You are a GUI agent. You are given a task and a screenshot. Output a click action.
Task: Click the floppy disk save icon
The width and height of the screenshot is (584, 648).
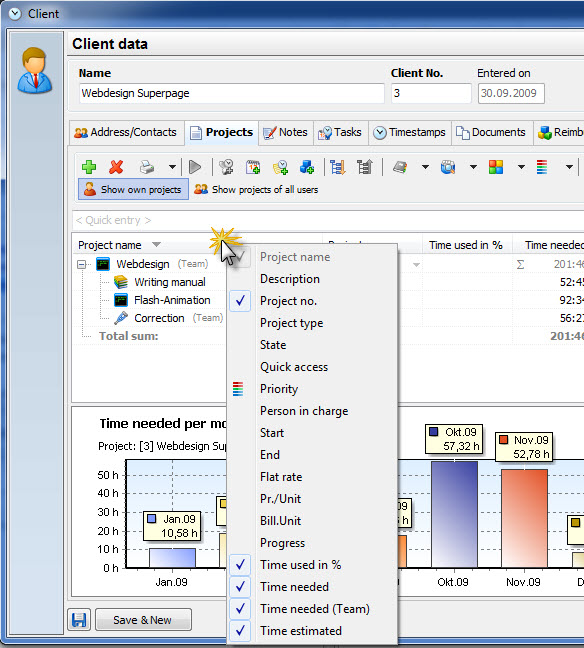[79, 619]
